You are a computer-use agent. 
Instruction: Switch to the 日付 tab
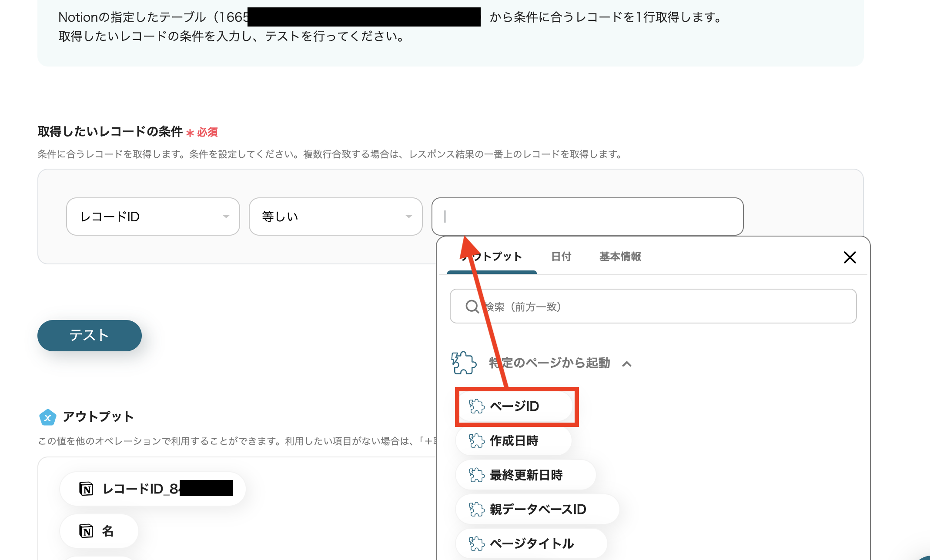pyautogui.click(x=561, y=257)
